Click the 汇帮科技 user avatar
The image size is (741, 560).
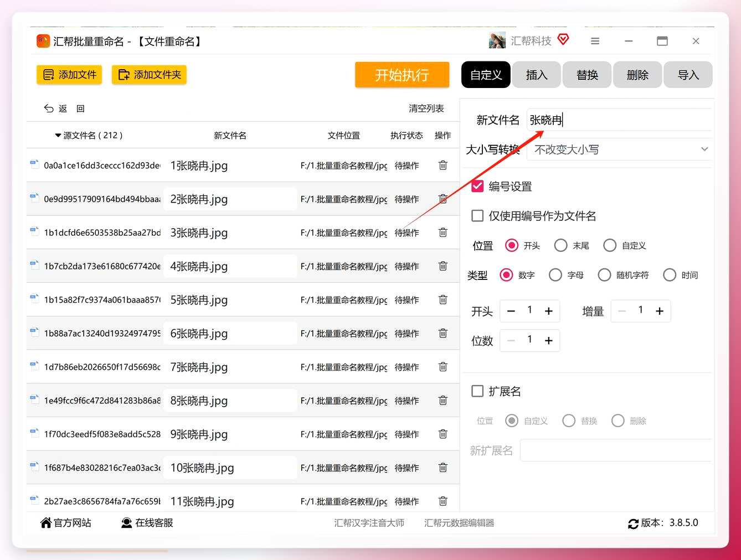tap(497, 40)
